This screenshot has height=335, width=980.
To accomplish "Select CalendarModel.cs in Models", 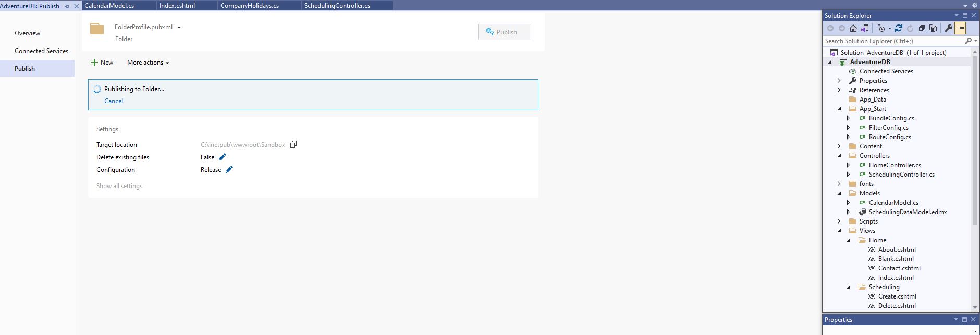I will 893,203.
